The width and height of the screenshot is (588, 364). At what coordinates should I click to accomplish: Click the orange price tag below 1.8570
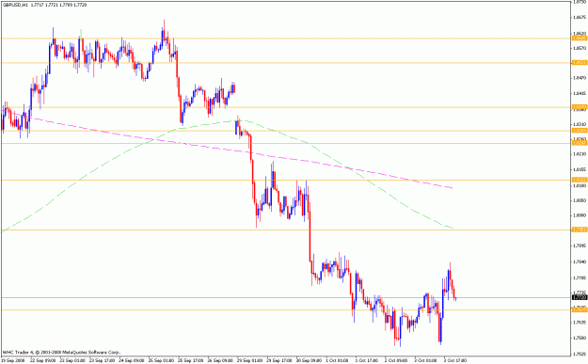[x=579, y=63]
